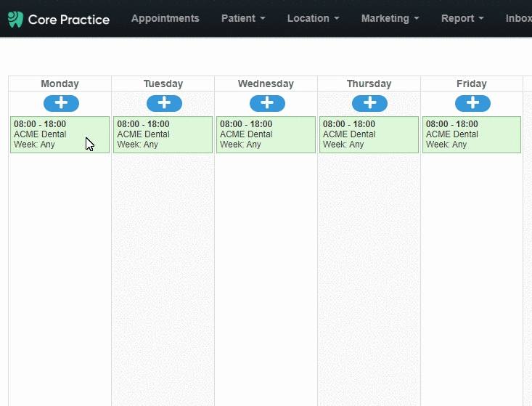
Task: Expand the Patient dropdown menu
Action: coord(243,18)
